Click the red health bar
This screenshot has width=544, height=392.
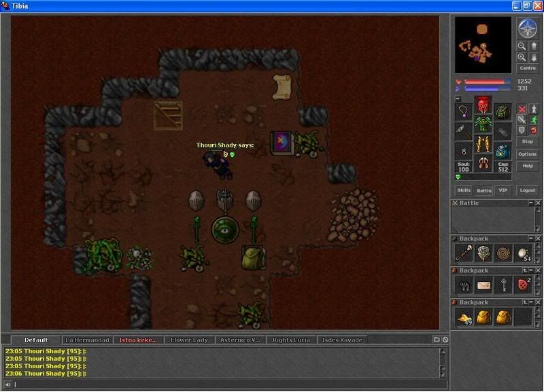point(488,82)
